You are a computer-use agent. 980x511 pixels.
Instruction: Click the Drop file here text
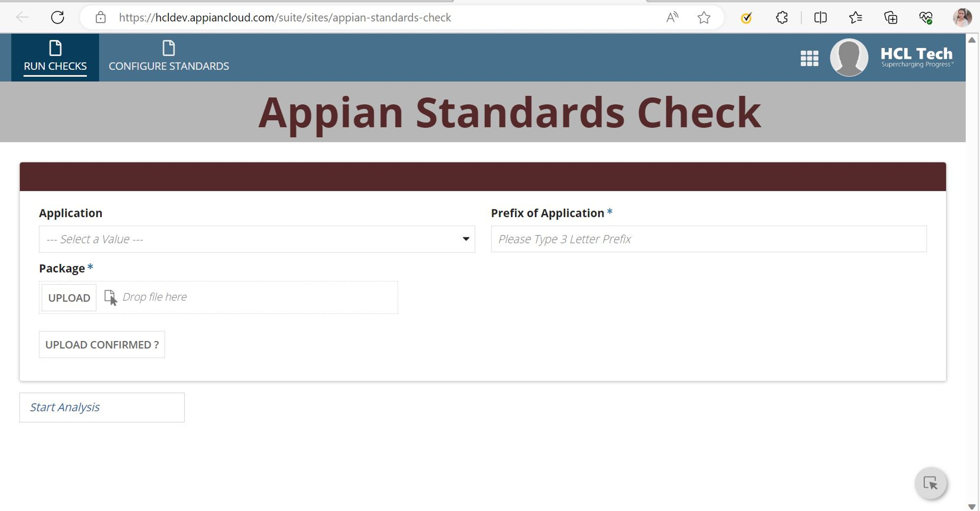154,296
